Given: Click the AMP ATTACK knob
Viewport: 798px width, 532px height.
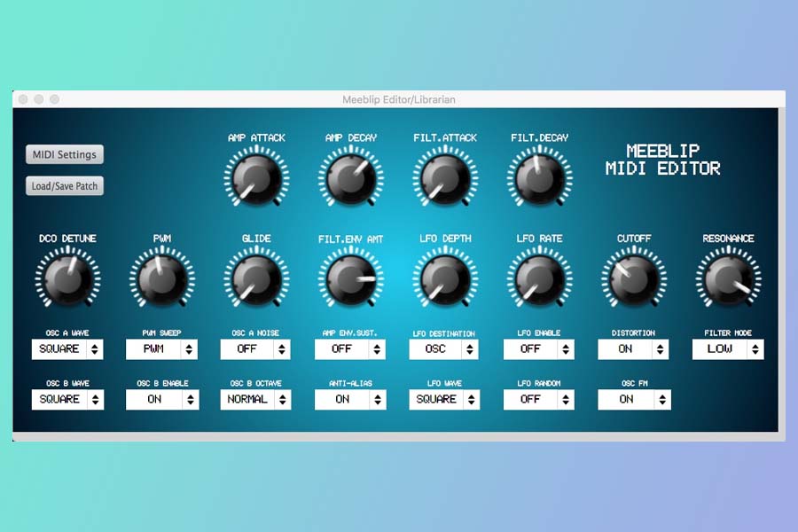Looking at the screenshot, I should [255, 177].
